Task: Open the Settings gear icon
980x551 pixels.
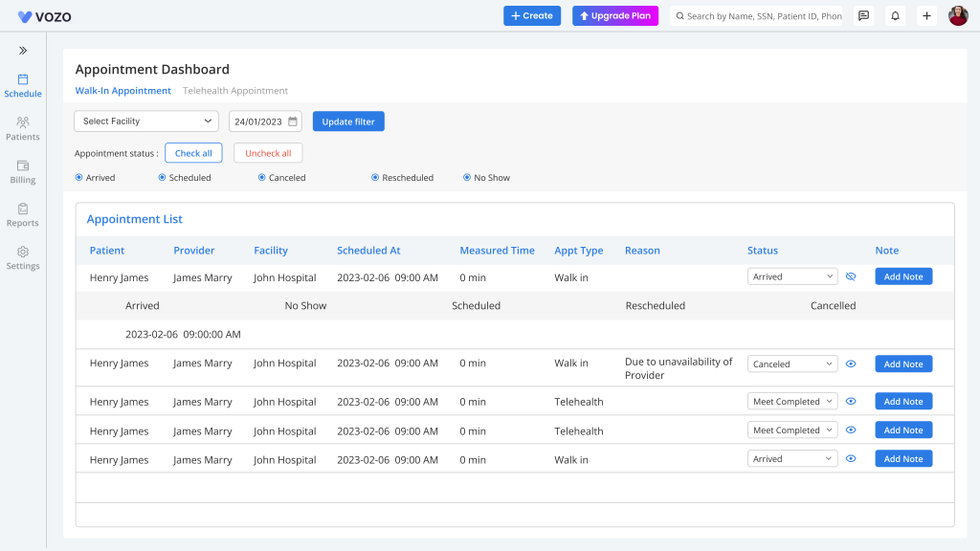Action: tap(23, 252)
